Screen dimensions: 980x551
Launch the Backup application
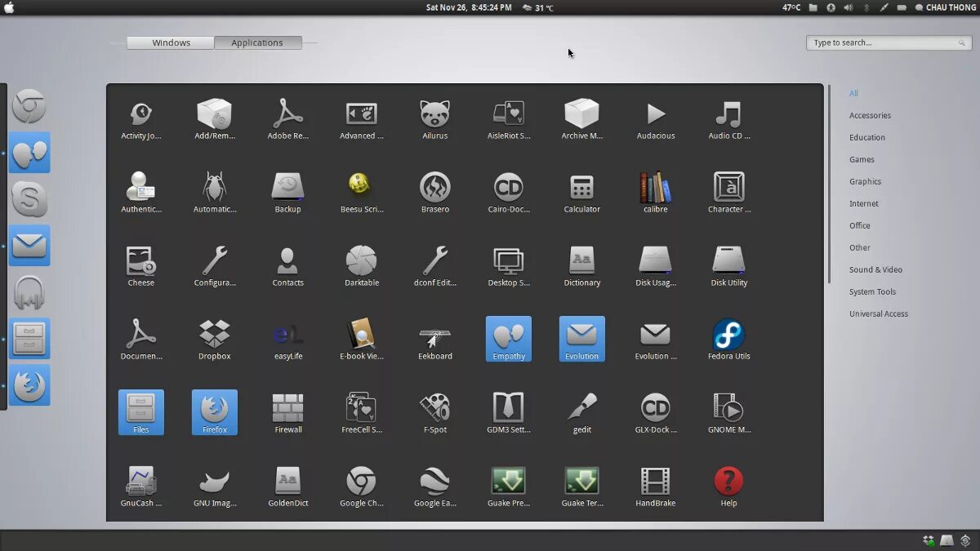(287, 193)
